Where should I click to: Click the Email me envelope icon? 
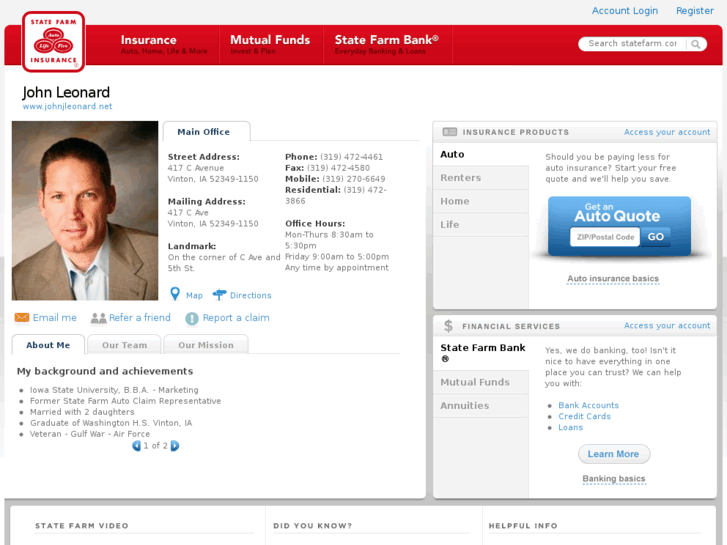(22, 317)
